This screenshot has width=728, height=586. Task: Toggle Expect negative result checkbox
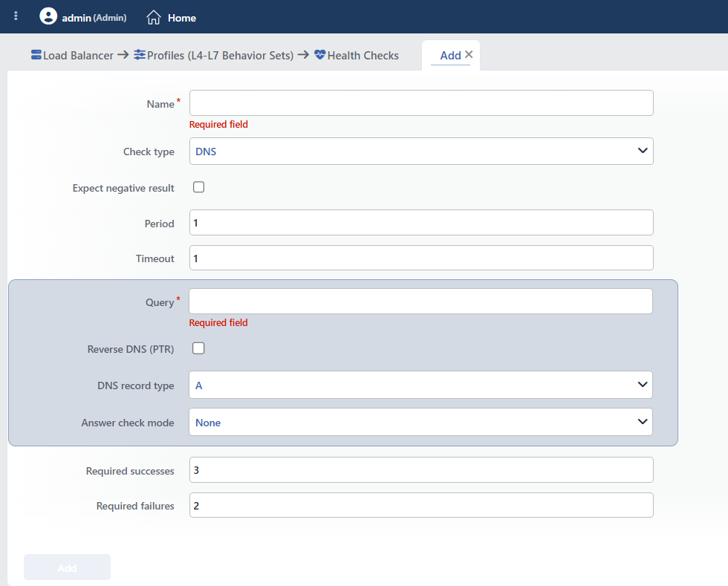[199, 187]
